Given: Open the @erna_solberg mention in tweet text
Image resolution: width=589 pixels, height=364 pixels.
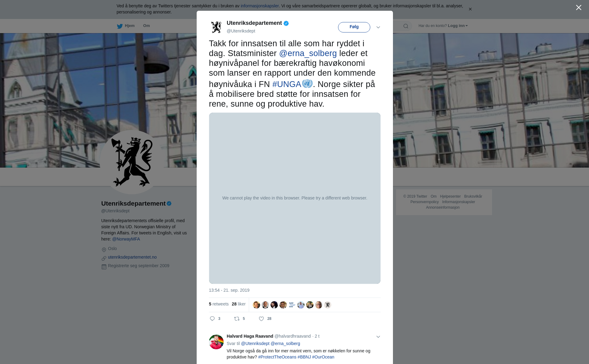Looking at the screenshot, I should (308, 53).
